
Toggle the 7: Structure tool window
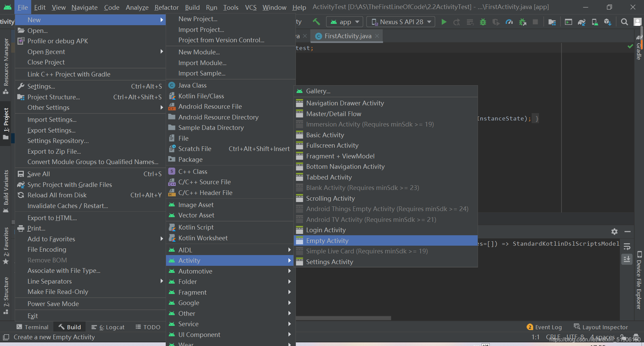tap(6, 295)
